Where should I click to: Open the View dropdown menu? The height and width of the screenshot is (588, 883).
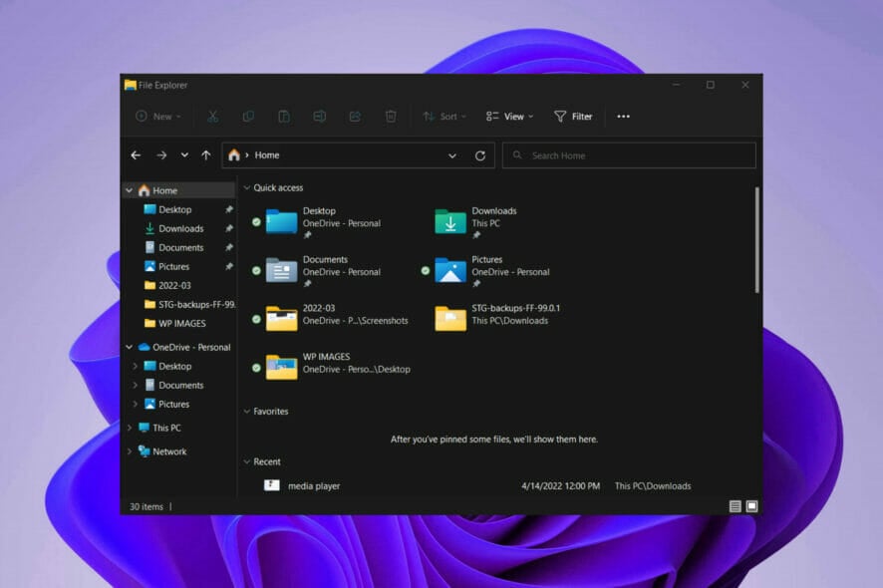509,116
